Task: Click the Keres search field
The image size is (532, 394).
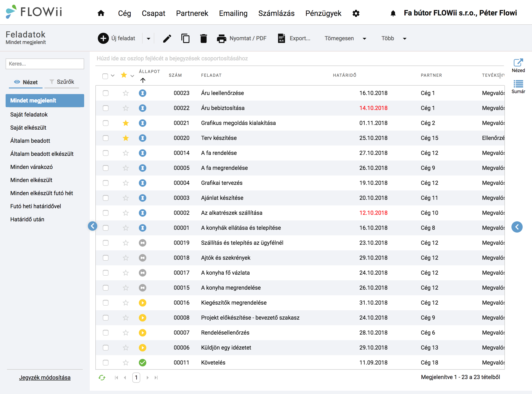Action: (45, 64)
